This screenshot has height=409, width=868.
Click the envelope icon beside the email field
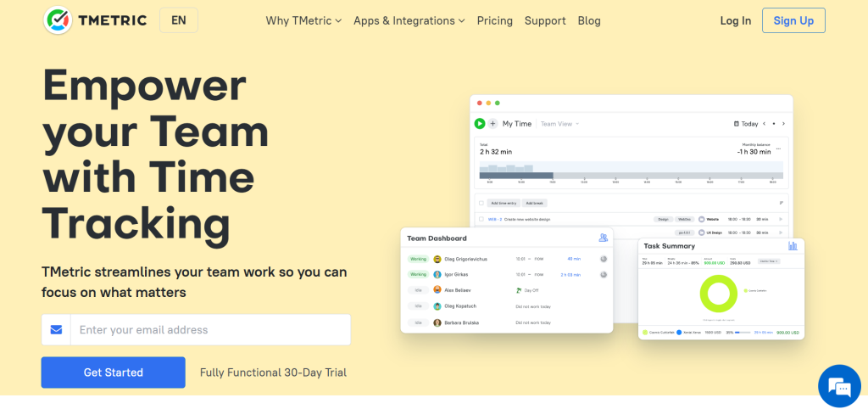56,330
